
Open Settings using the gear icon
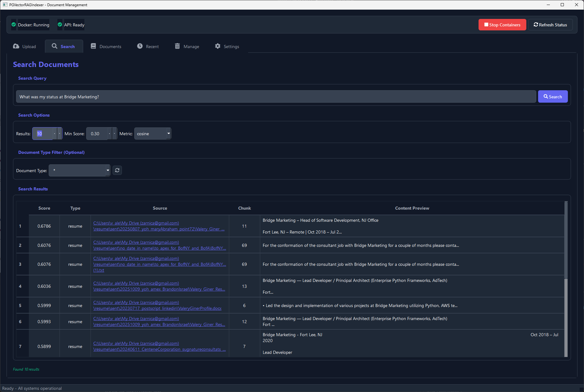218,46
